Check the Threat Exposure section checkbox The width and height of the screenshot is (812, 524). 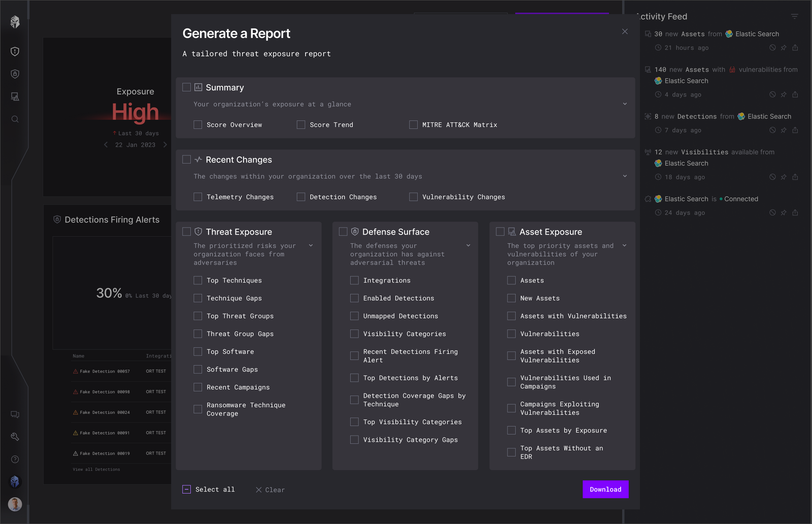pos(187,232)
